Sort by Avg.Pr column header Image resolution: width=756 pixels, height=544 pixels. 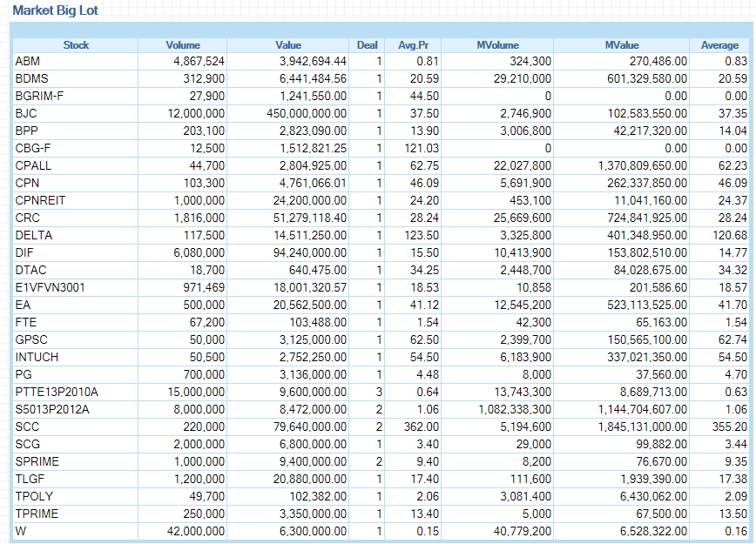[x=413, y=45]
